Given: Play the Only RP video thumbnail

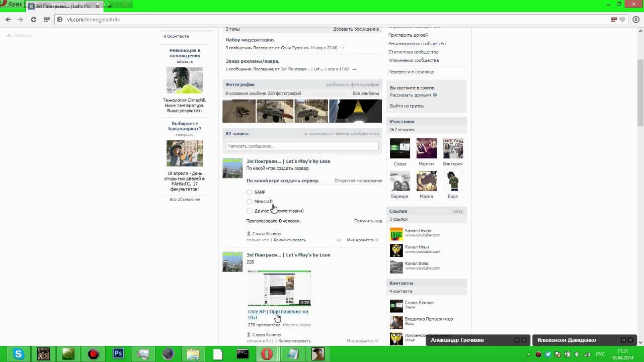Looking at the screenshot, I should [x=279, y=288].
